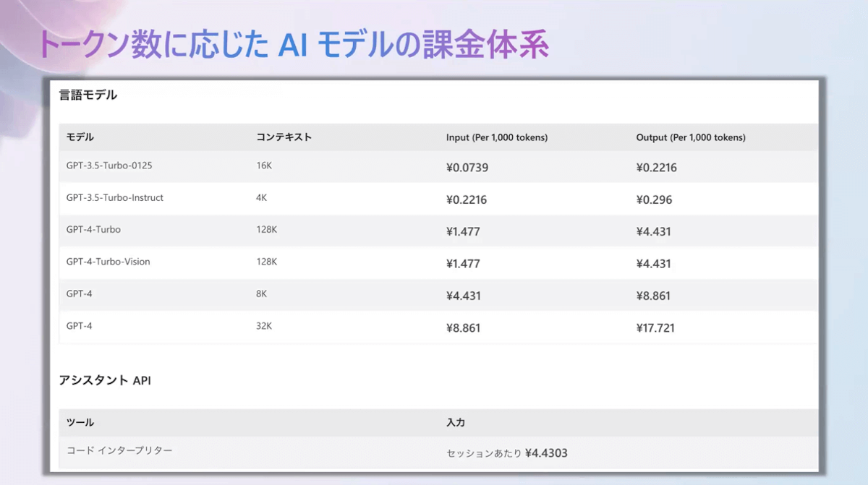
Task: Click the GPT-4 model name in 8K row
Action: (x=80, y=293)
